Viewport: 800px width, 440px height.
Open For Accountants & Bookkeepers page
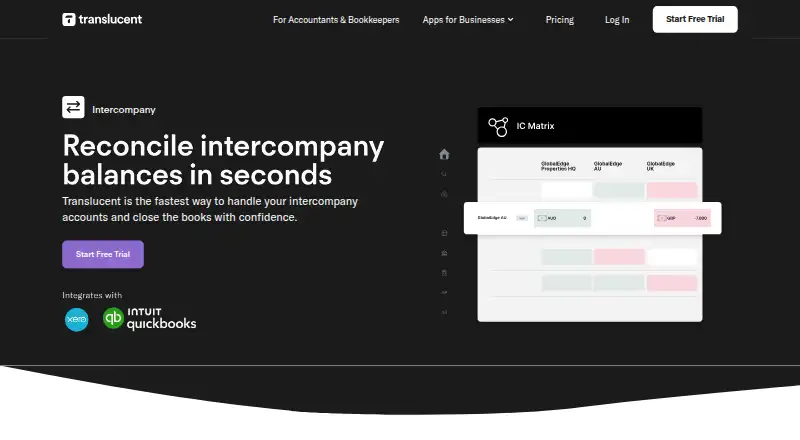[336, 20]
